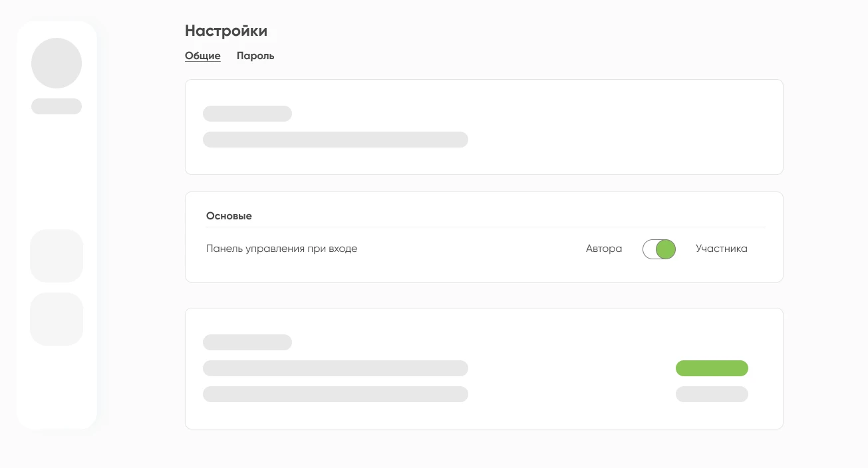Click the short title placeholder in the bottom card

coord(247,342)
